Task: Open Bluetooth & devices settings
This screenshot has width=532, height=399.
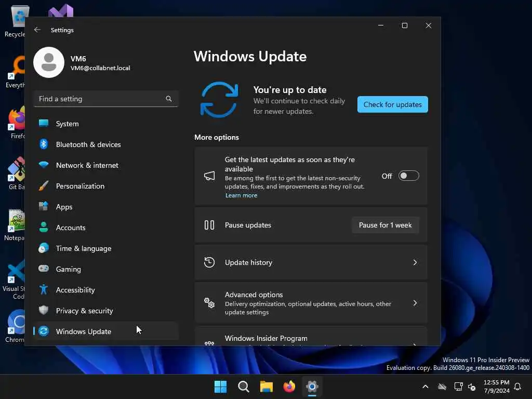Action: click(x=106, y=144)
